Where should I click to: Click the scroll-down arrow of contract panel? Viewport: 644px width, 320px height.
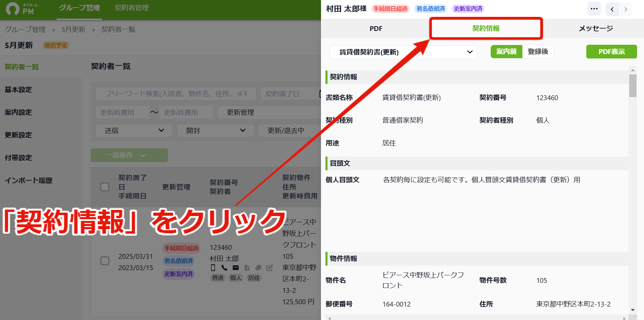point(633,310)
